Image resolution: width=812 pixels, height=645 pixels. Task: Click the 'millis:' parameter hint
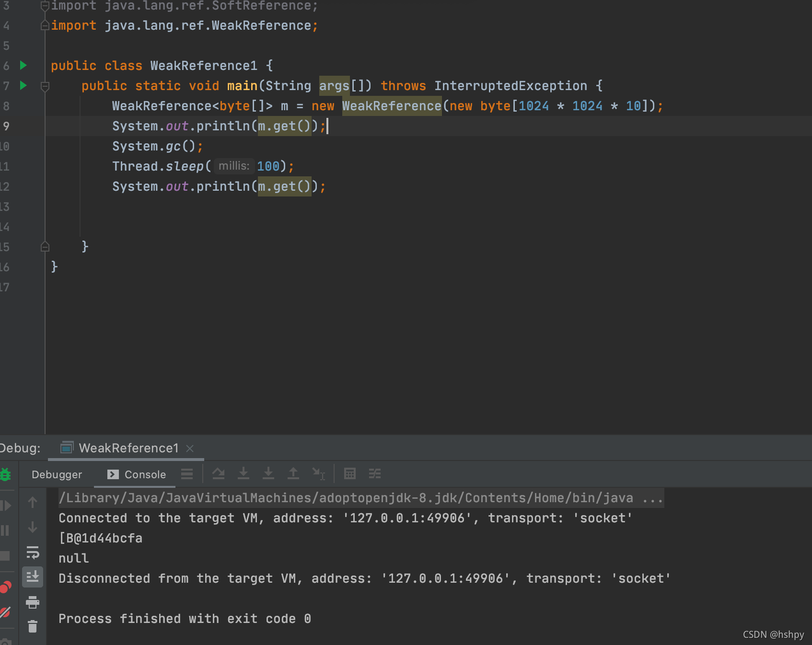tap(234, 166)
